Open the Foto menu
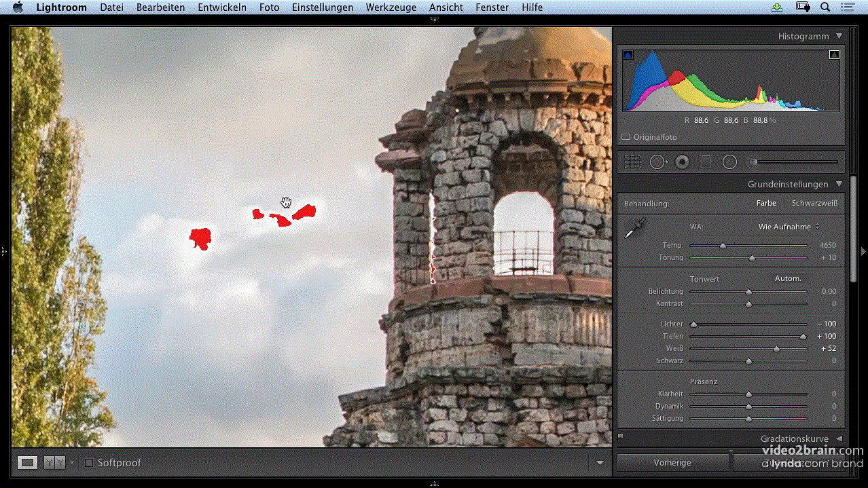Image resolution: width=868 pixels, height=488 pixels. 269,7
